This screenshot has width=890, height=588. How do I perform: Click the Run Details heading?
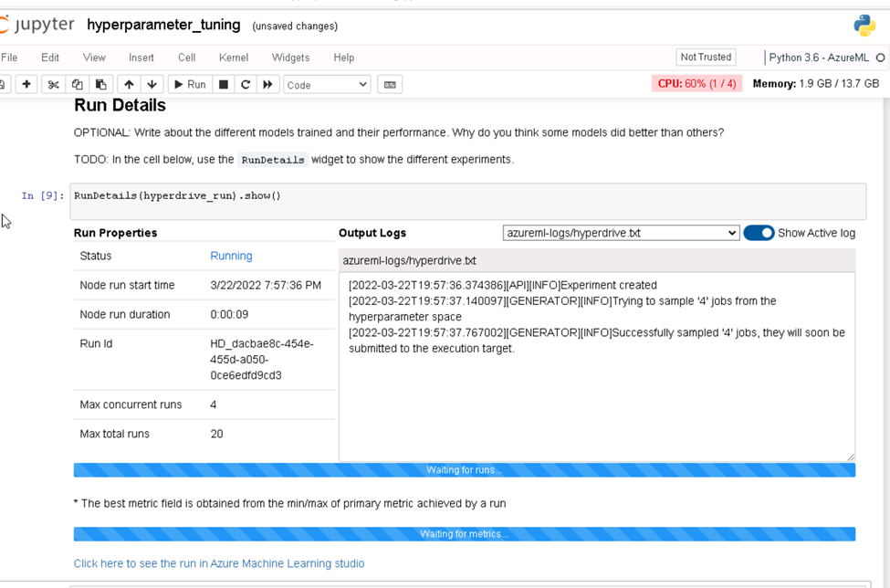pyautogui.click(x=120, y=106)
